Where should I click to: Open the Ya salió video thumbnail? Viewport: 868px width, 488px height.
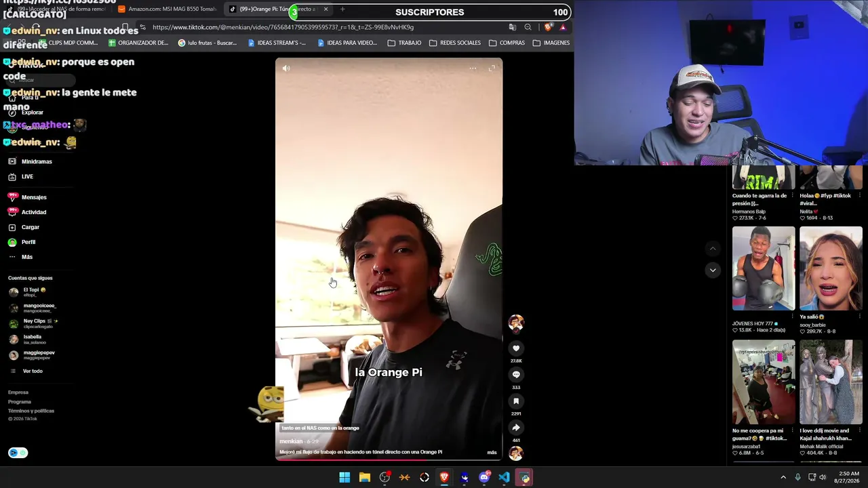tap(831, 268)
